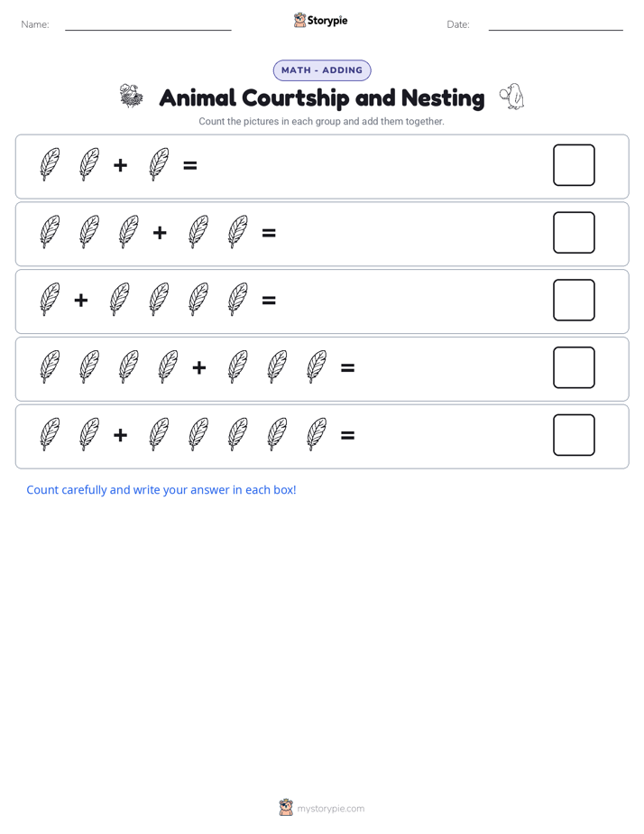
Task: Click the Storypie logo at top
Action: [x=320, y=20]
